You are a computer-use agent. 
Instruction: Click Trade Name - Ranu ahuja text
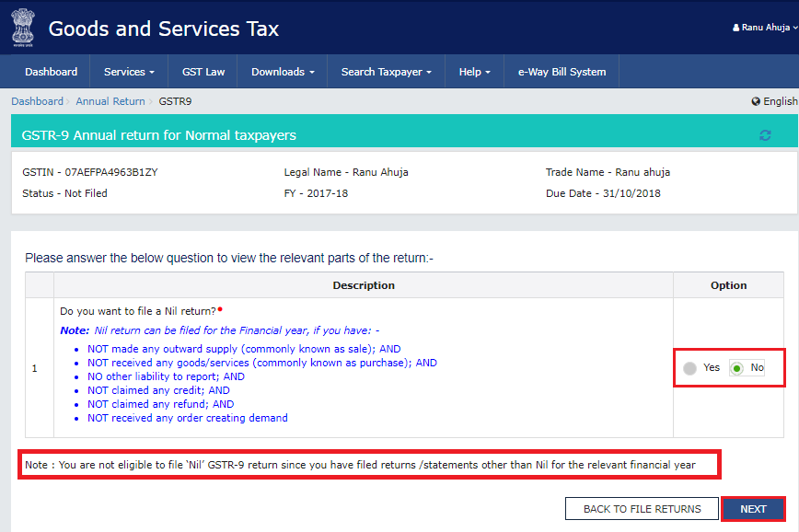point(608,172)
